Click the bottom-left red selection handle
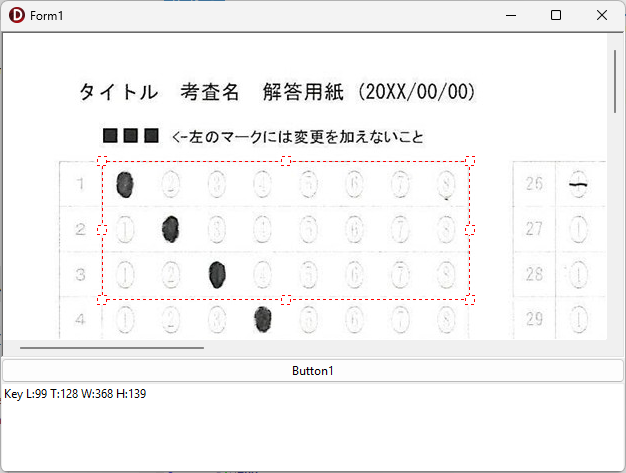The height and width of the screenshot is (473, 626). point(102,299)
